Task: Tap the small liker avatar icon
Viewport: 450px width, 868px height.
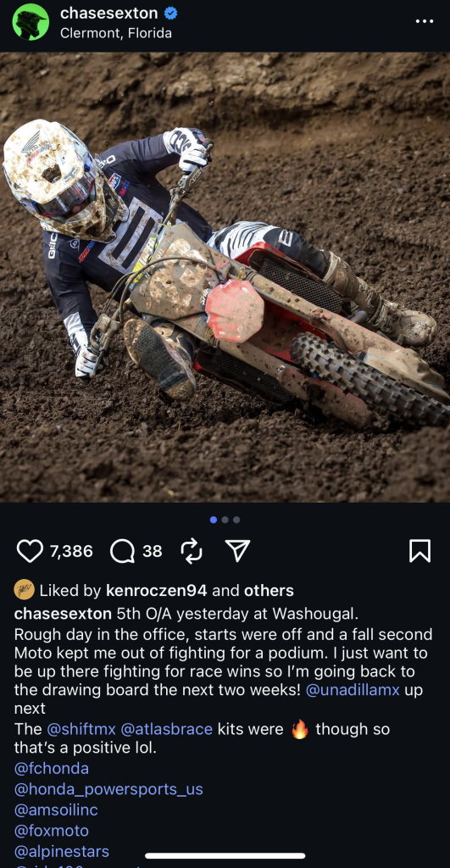Action: pyautogui.click(x=24, y=591)
